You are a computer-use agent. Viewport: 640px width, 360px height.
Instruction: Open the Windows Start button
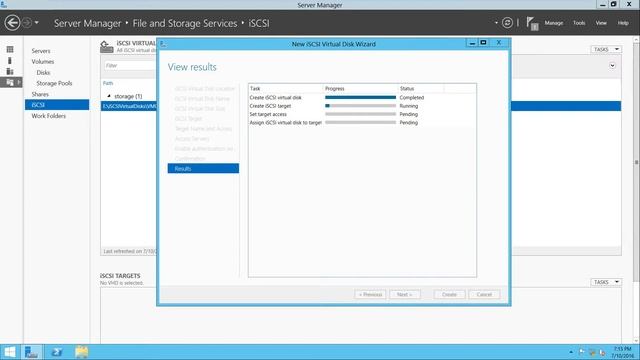10,352
